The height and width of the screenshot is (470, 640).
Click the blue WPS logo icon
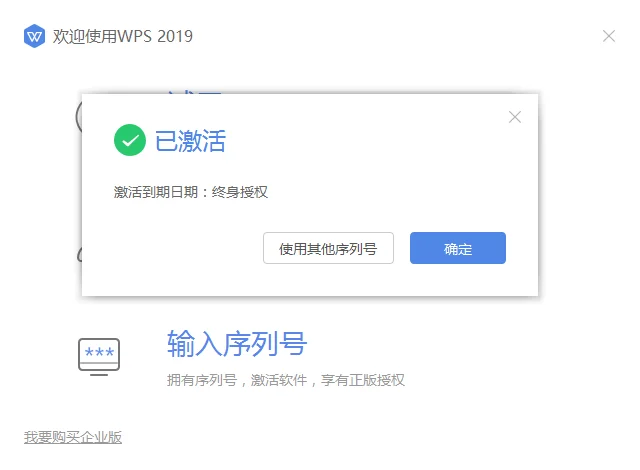(x=34, y=36)
